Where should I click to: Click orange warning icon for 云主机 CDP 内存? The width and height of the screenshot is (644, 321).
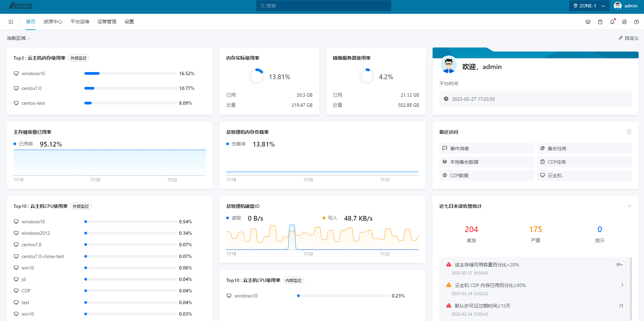coord(449,285)
